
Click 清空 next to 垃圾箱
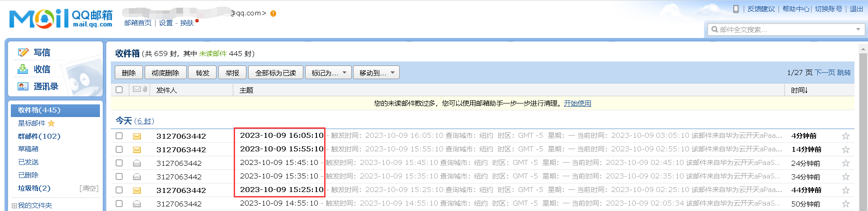pos(89,188)
